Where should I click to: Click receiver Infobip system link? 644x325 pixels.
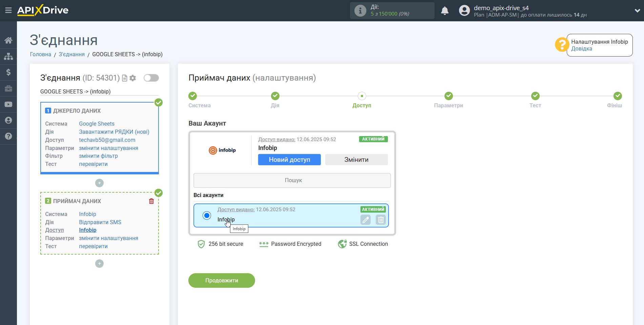tap(87, 214)
